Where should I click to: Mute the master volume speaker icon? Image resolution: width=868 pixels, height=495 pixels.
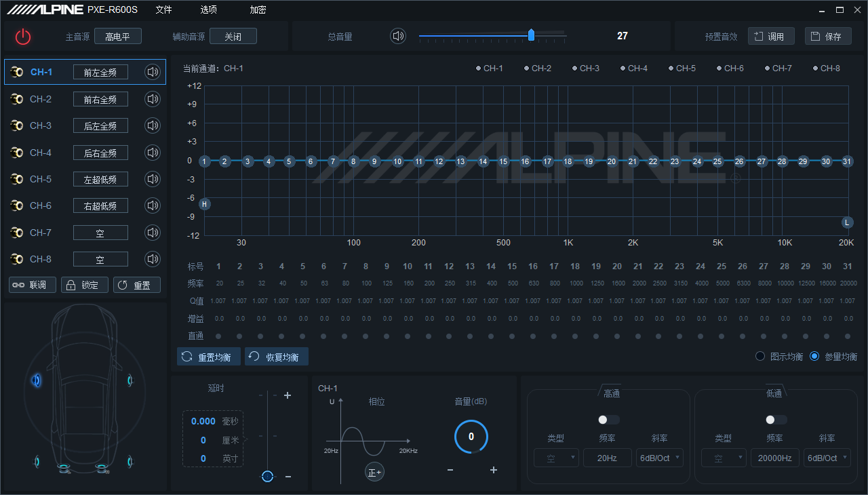click(398, 36)
